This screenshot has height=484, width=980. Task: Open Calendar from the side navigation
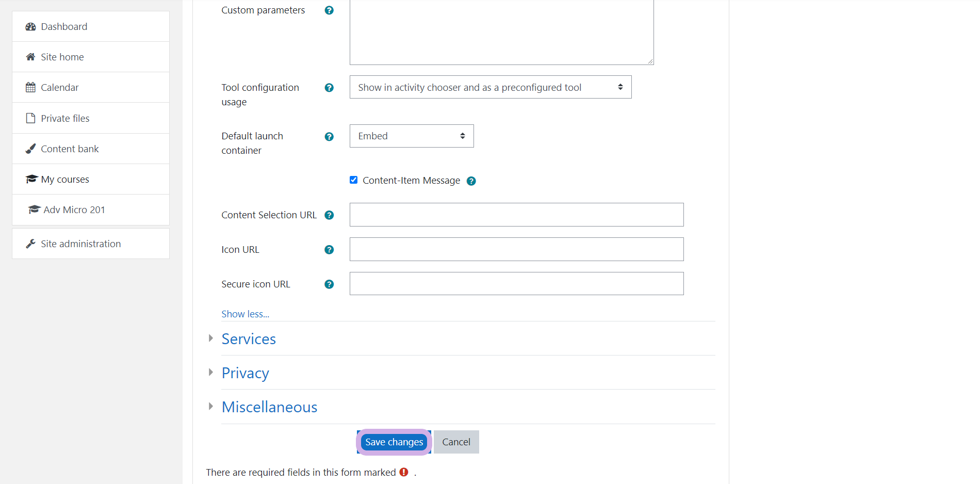(x=60, y=87)
